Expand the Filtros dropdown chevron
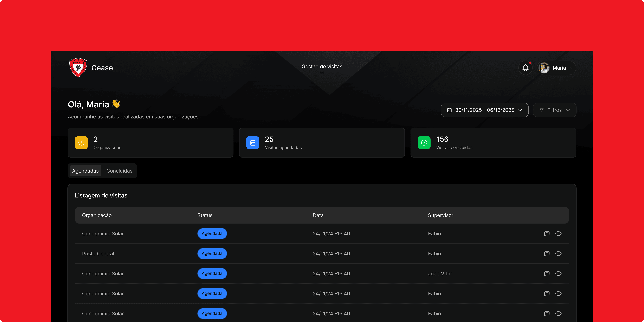 (x=568, y=110)
